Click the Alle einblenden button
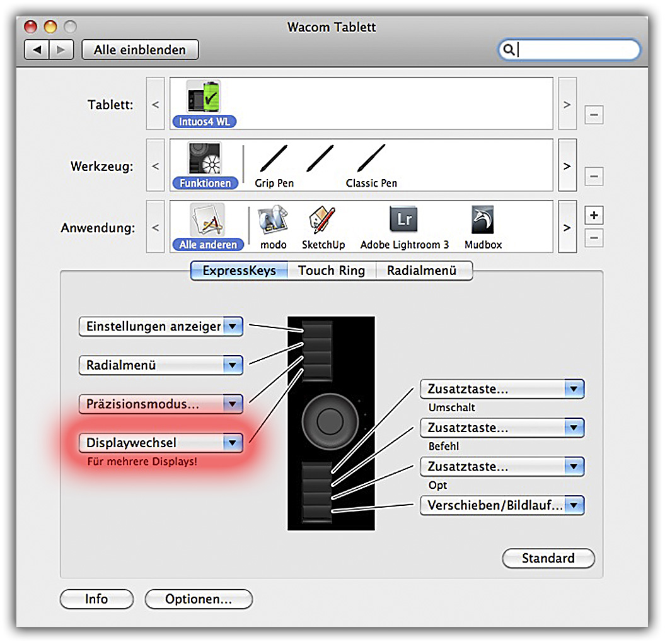Screen dimensions: 665x644 click(140, 50)
